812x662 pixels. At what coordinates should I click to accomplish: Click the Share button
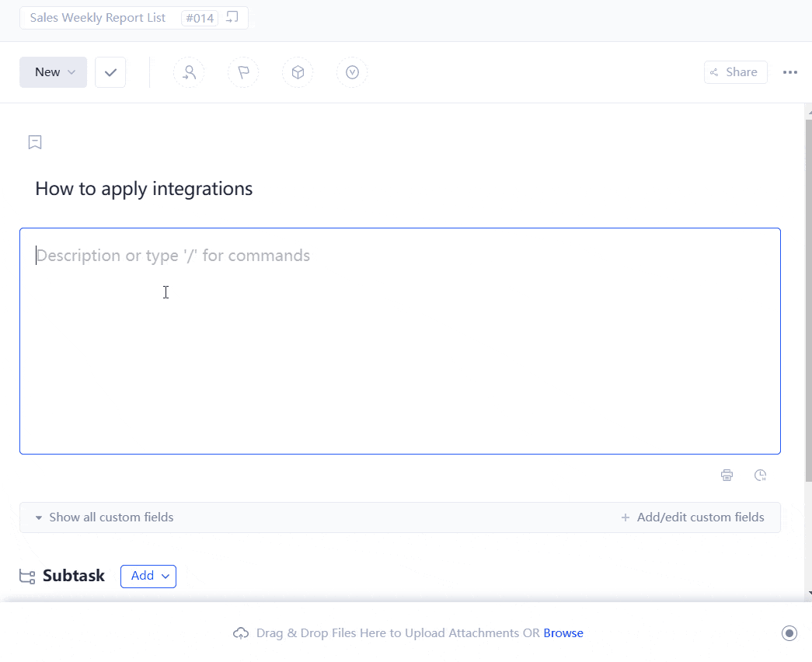(x=734, y=71)
